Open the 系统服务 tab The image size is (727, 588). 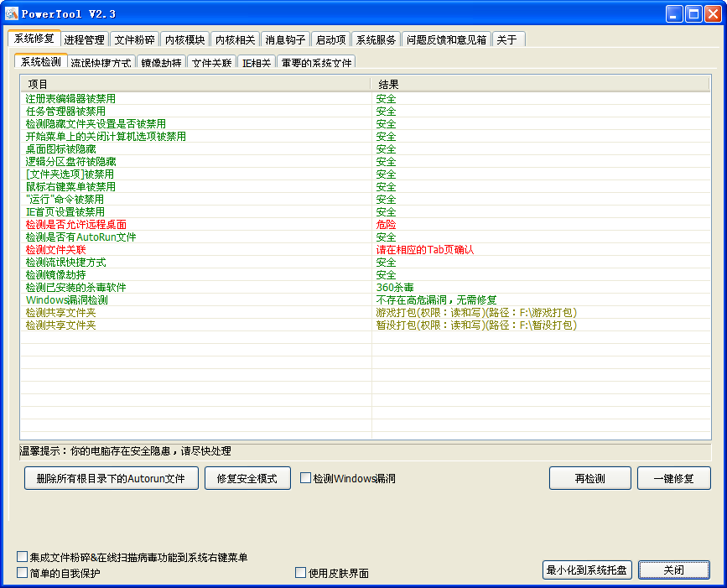pyautogui.click(x=376, y=39)
